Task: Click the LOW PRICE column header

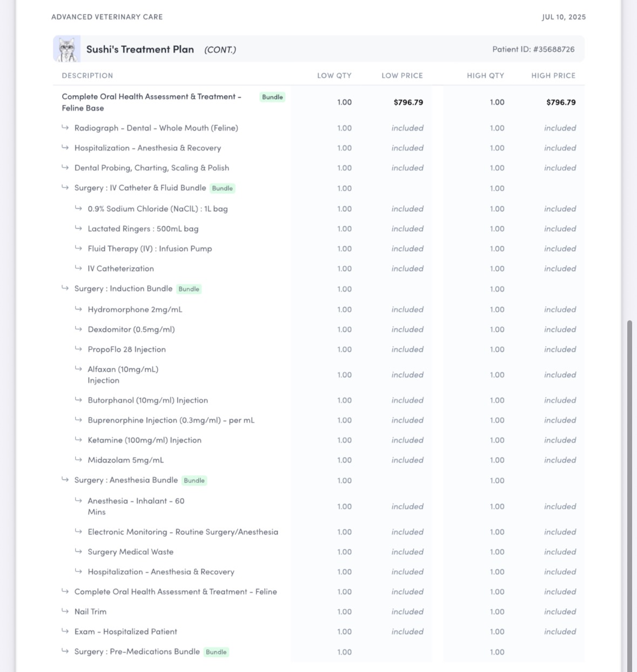Action: point(403,76)
